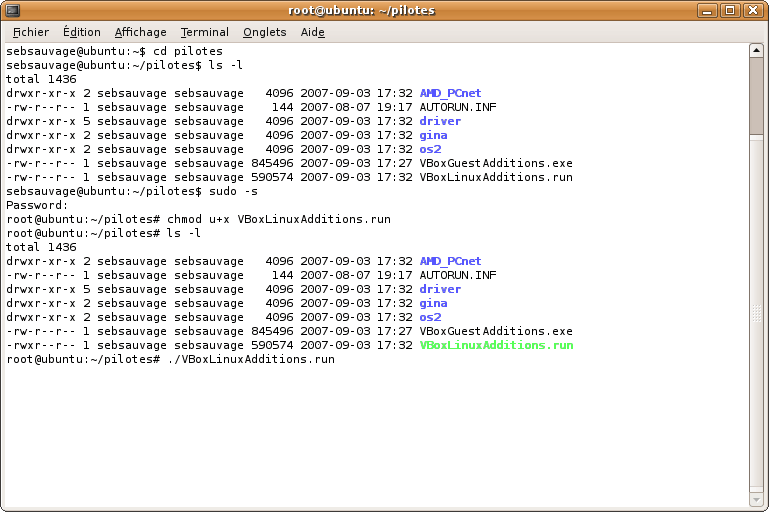Image resolution: width=769 pixels, height=512 pixels.
Task: Click the 'Password:' prompt line
Action: (37, 205)
